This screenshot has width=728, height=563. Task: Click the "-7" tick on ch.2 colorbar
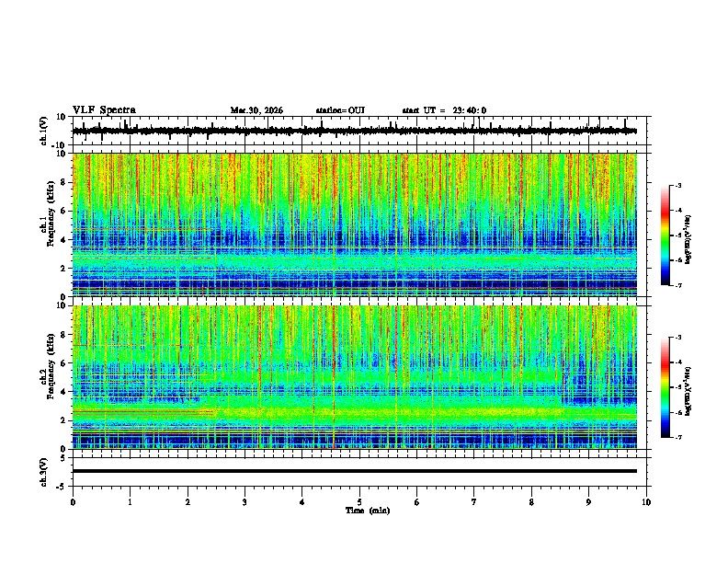678,437
